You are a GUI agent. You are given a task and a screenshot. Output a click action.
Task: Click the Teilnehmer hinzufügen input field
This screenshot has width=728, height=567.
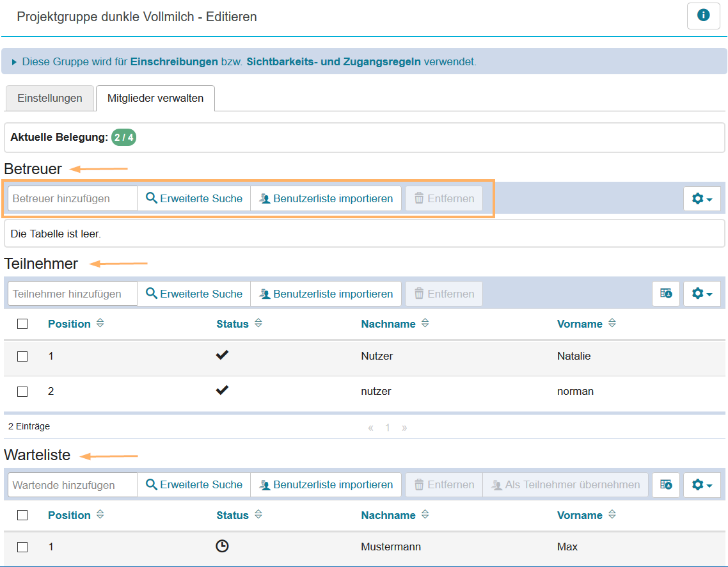72,294
